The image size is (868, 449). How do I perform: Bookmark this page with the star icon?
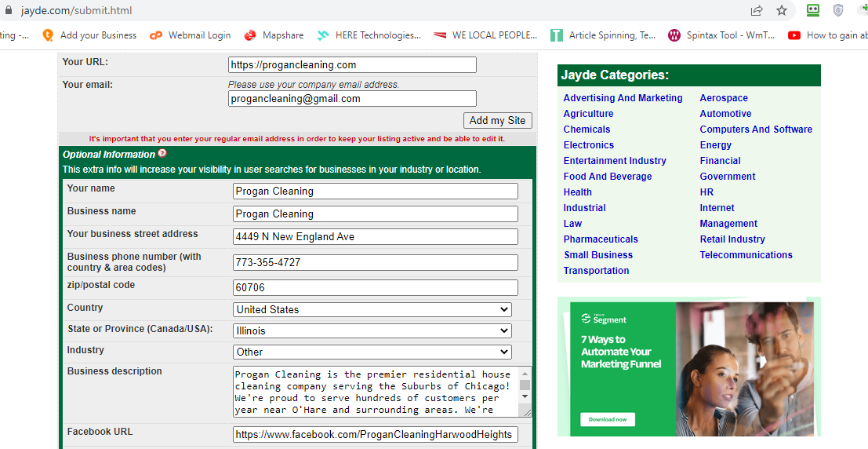coord(782,10)
